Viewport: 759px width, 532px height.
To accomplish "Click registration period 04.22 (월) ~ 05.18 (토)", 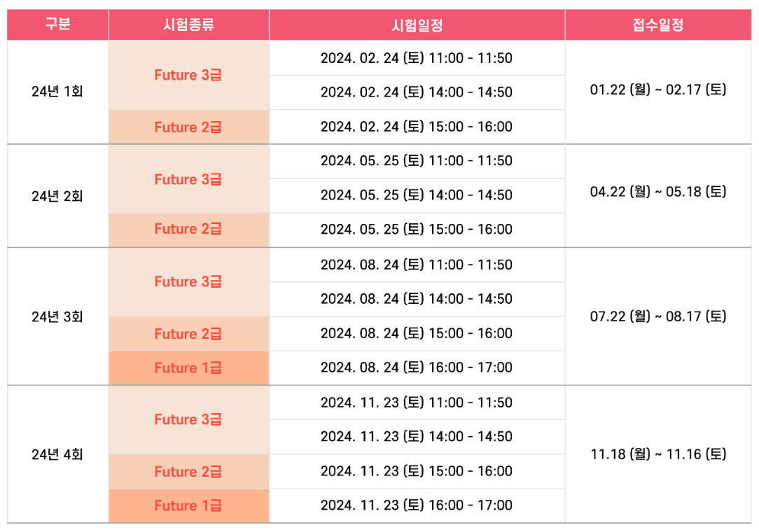I will click(657, 192).
